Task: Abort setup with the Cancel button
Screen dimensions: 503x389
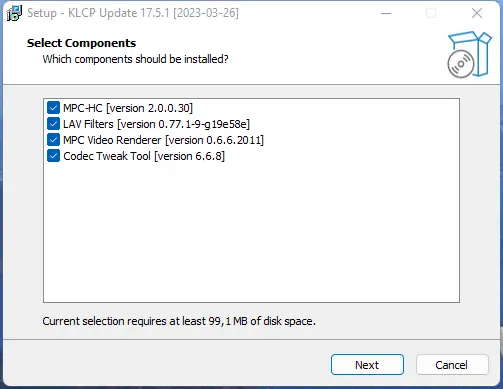Action: tap(452, 365)
